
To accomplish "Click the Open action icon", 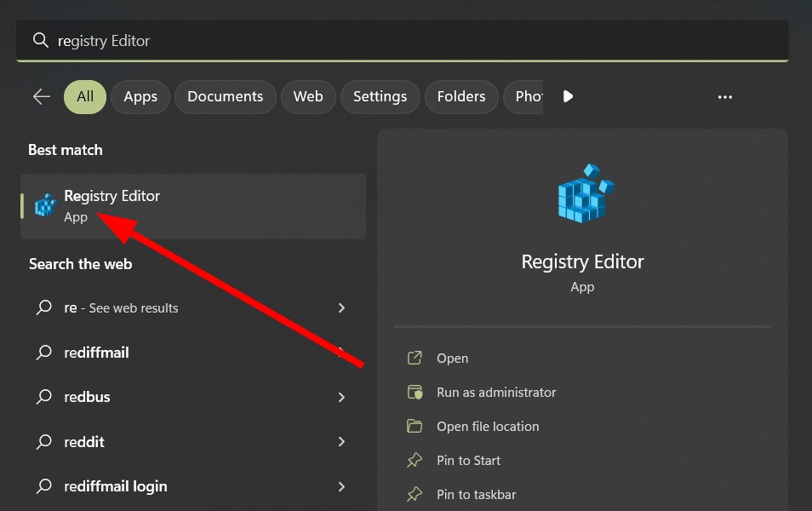I will (x=415, y=358).
